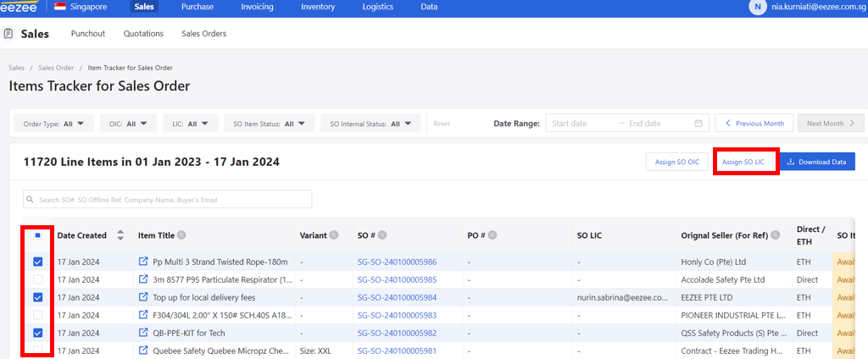The image size is (868, 359).
Task: Click End date input field
Action: click(659, 124)
